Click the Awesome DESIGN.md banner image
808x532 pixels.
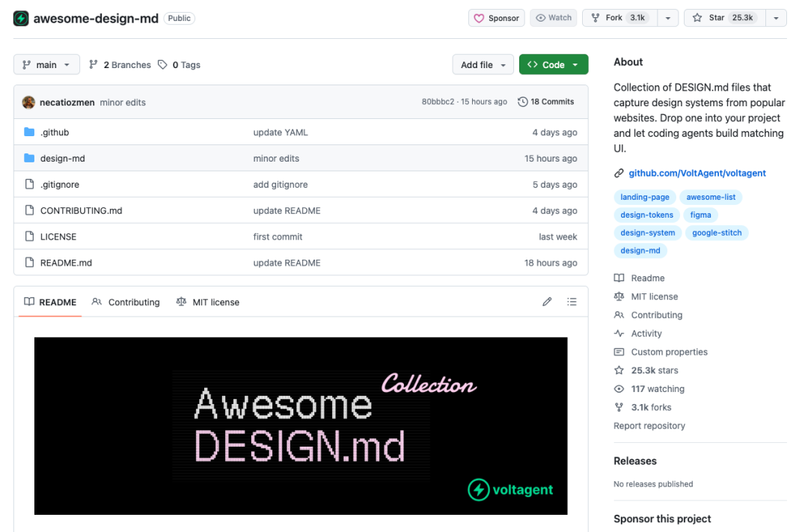[301, 426]
